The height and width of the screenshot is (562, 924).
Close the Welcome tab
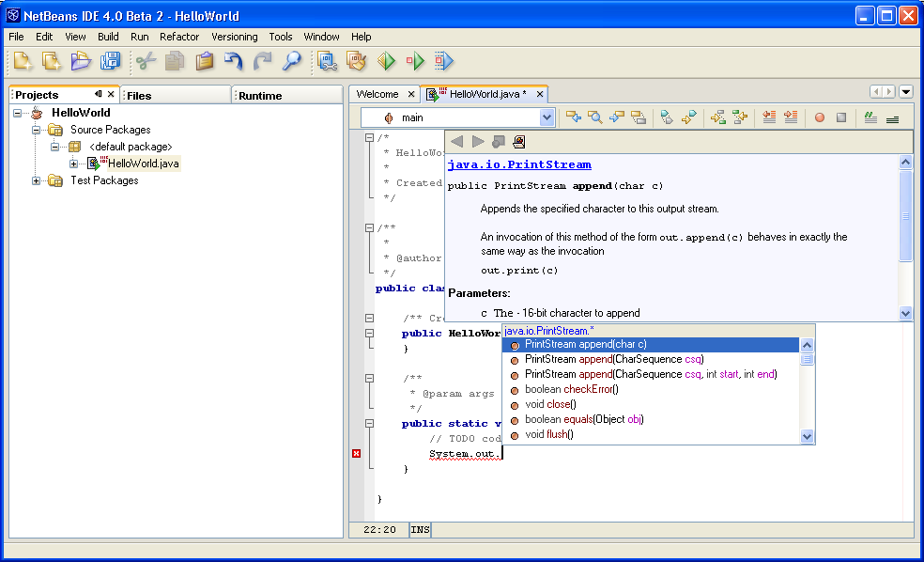tap(411, 94)
